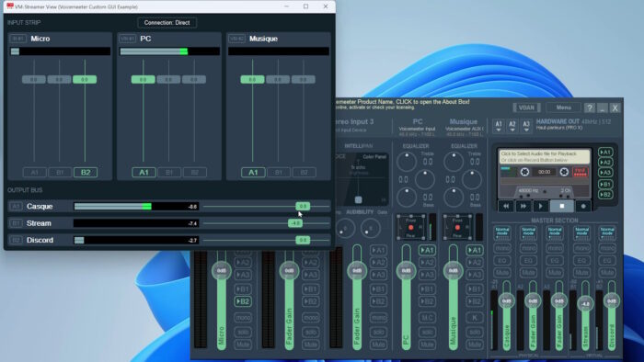Click the Discord output bus slider handle
This screenshot has height=362, width=644.
point(303,240)
